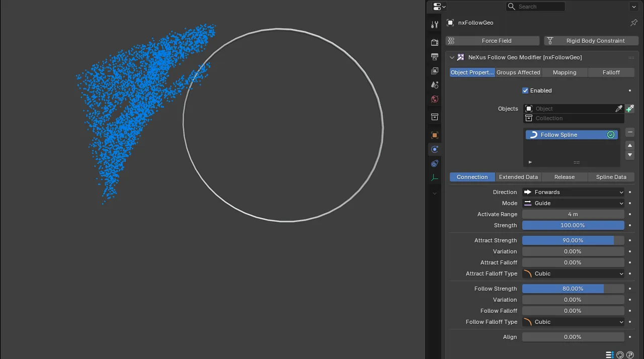The height and width of the screenshot is (359, 644).
Task: Select the Release tab
Action: coord(565,177)
